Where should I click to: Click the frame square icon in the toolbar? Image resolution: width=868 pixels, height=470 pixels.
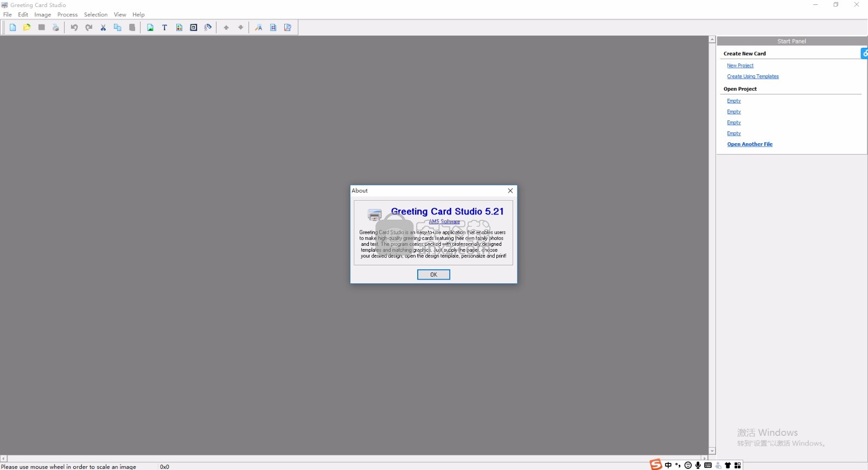coord(194,28)
